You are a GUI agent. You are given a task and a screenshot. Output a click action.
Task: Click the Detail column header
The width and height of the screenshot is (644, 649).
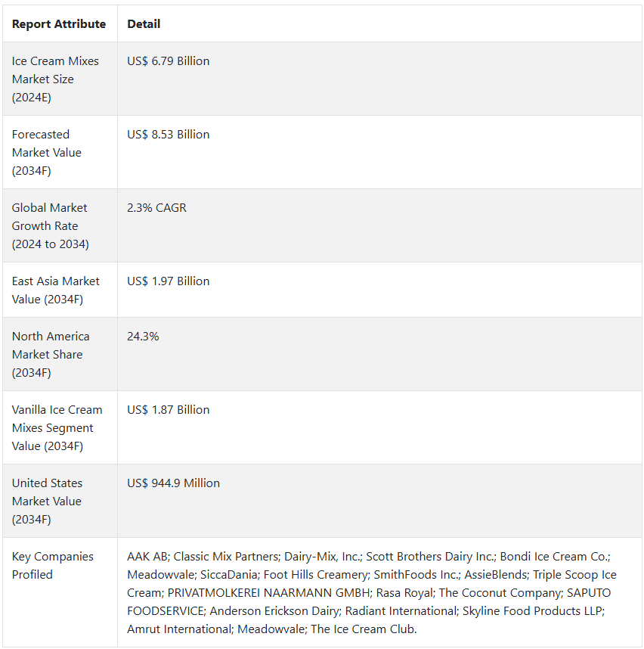[x=144, y=24]
